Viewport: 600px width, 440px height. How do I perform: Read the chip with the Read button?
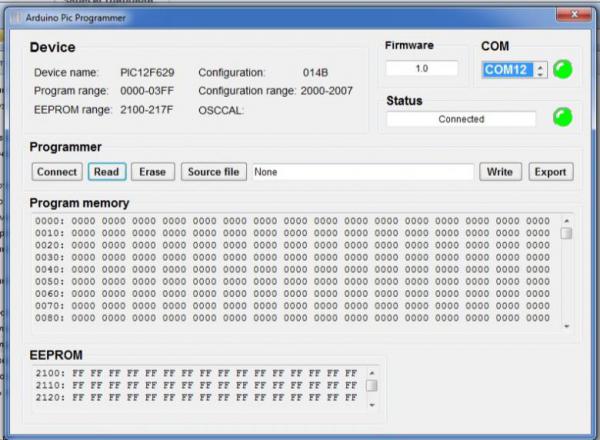[107, 172]
